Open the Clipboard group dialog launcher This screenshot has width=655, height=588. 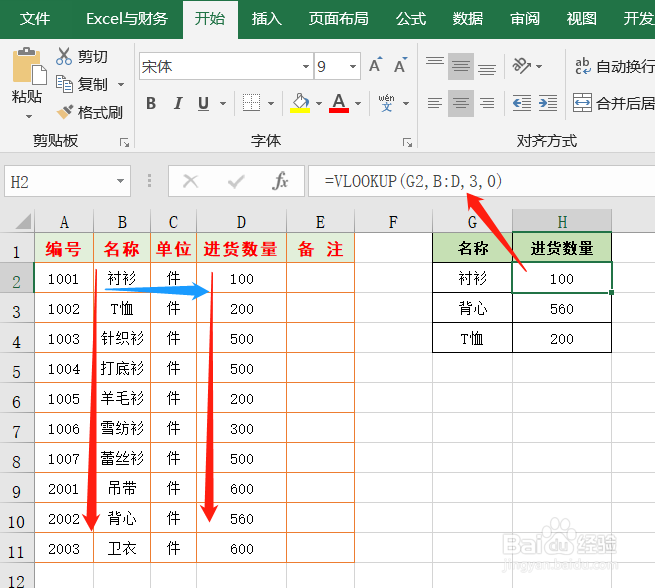point(124,143)
